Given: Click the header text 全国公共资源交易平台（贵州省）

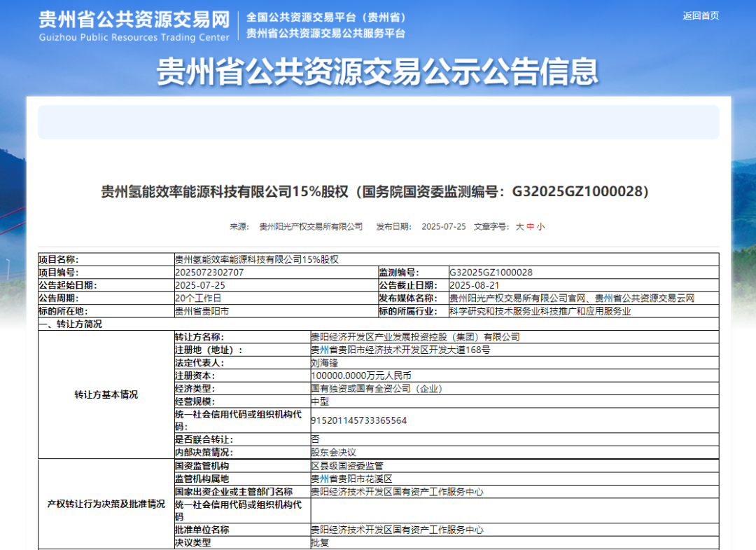Looking at the screenshot, I should pos(326,18).
